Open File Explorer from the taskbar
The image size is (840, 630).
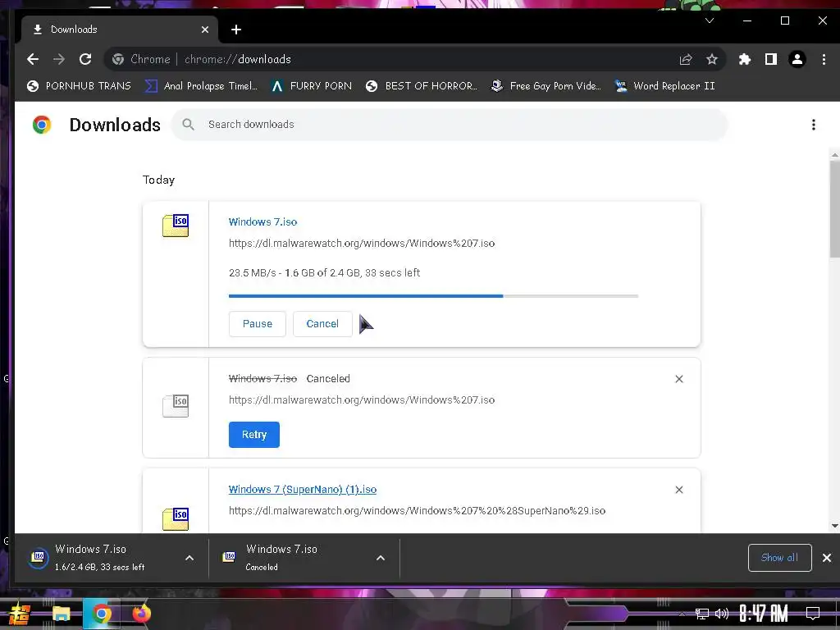[x=61, y=614]
